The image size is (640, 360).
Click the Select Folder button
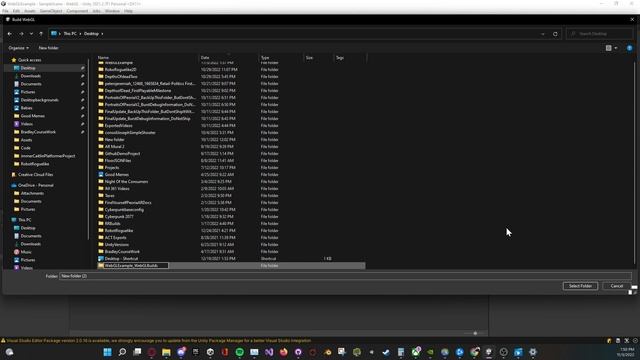pos(580,286)
